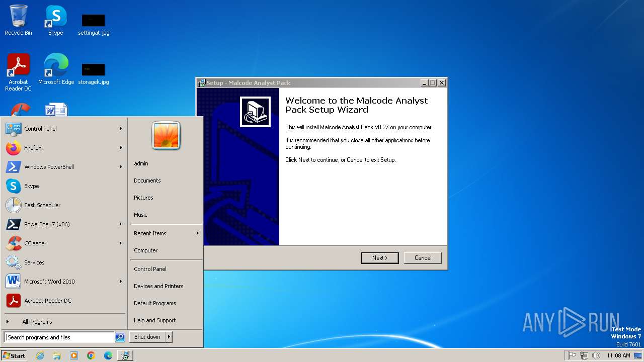644x362 pixels.
Task: Open the Recycle Bin desktop icon
Action: [x=18, y=20]
